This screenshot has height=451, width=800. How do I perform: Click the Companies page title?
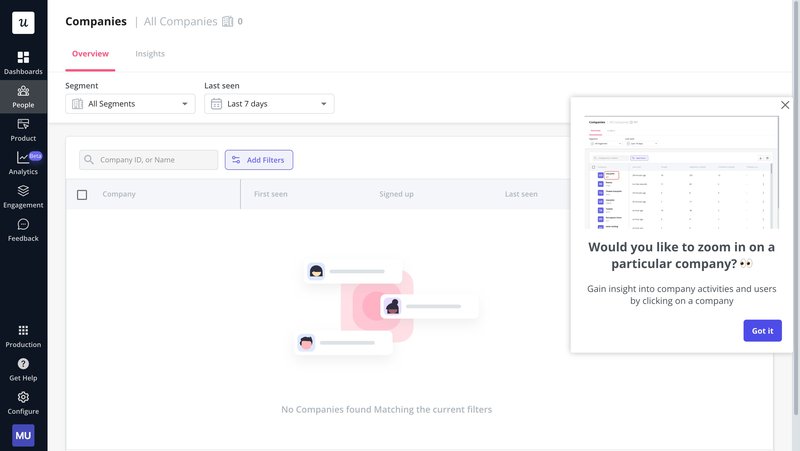96,21
